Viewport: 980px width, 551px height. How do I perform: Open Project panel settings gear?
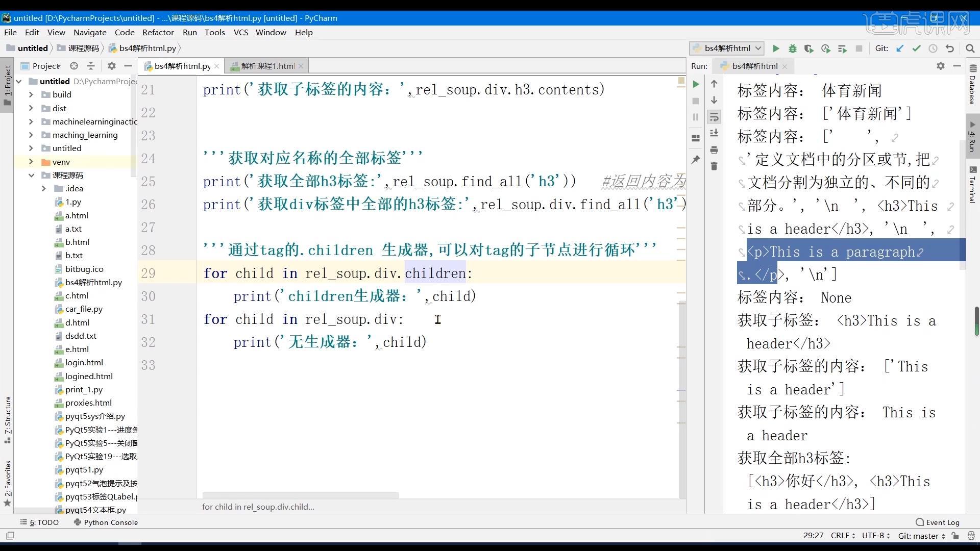(112, 66)
